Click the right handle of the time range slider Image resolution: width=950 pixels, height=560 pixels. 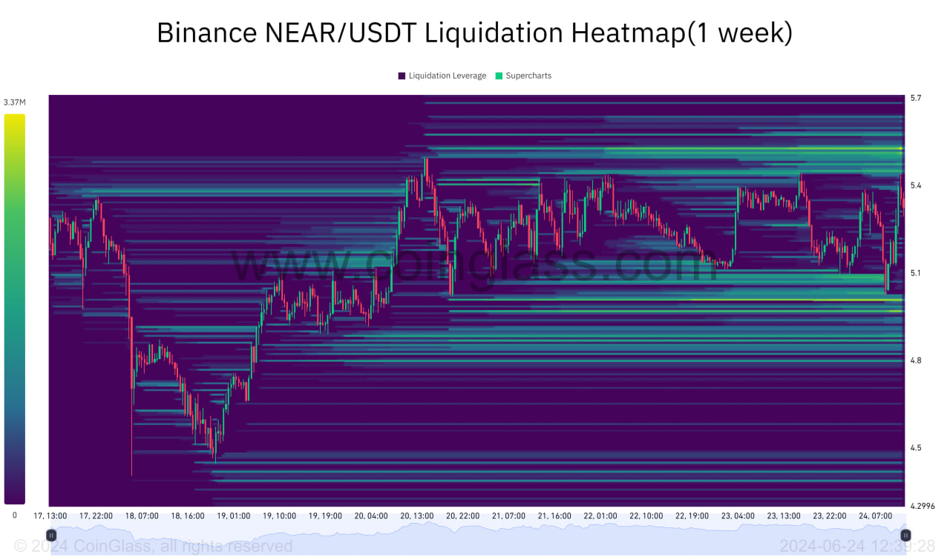tap(906, 535)
